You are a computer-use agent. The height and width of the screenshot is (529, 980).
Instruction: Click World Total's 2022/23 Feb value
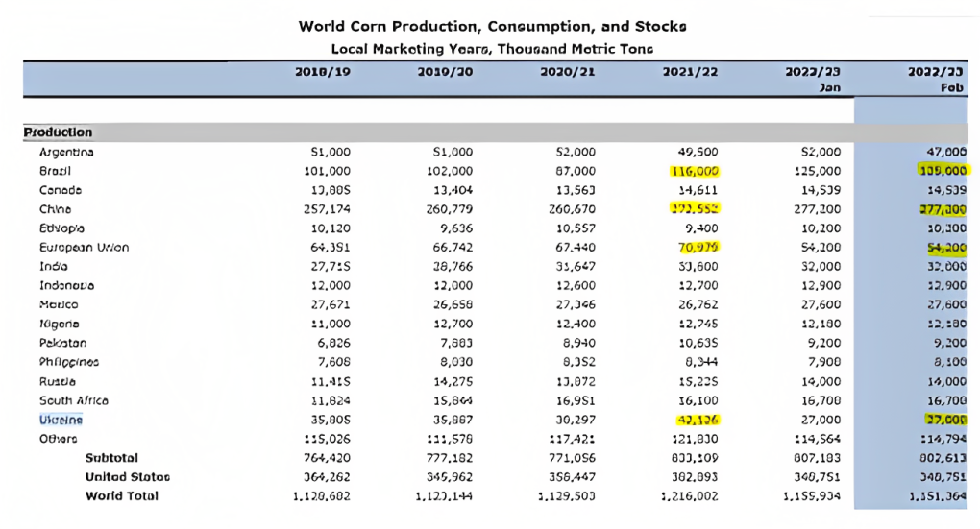coord(938,496)
